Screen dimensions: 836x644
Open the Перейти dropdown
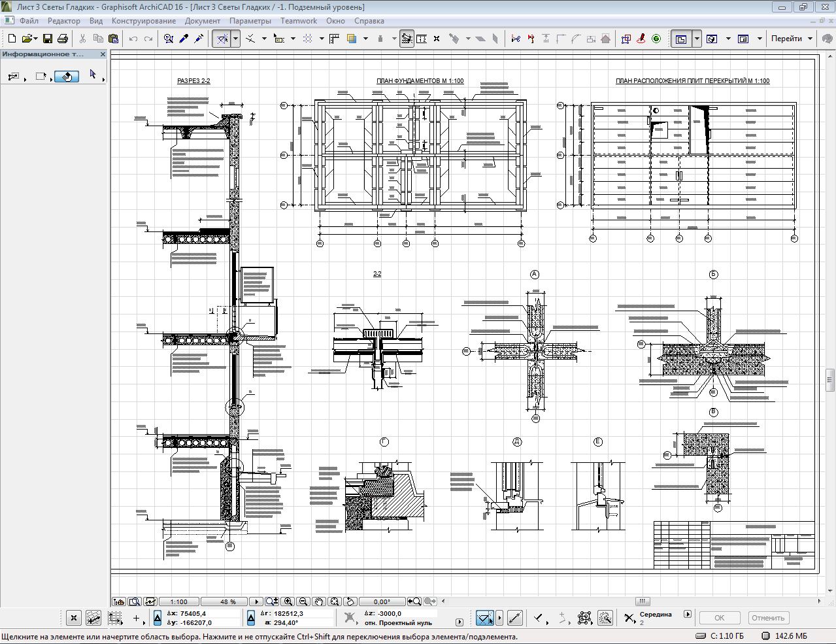[791, 39]
